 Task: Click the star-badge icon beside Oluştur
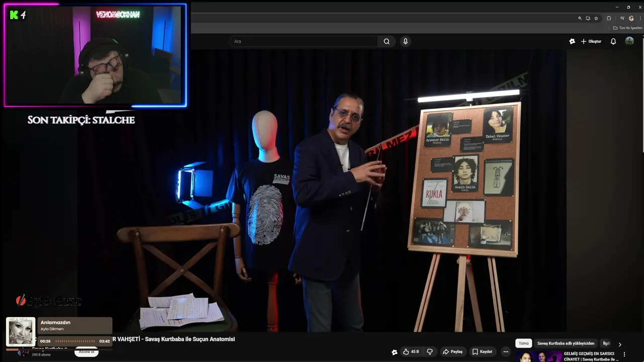point(572,41)
